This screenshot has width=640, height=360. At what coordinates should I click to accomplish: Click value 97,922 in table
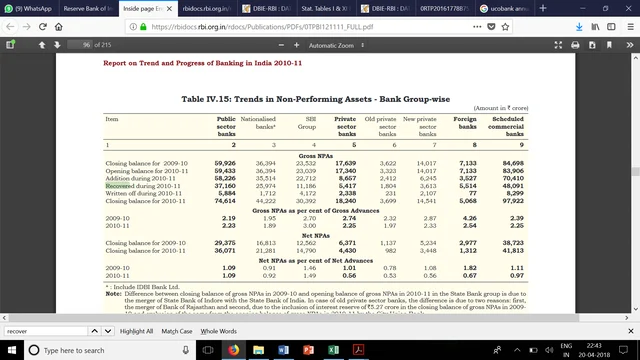point(513,201)
